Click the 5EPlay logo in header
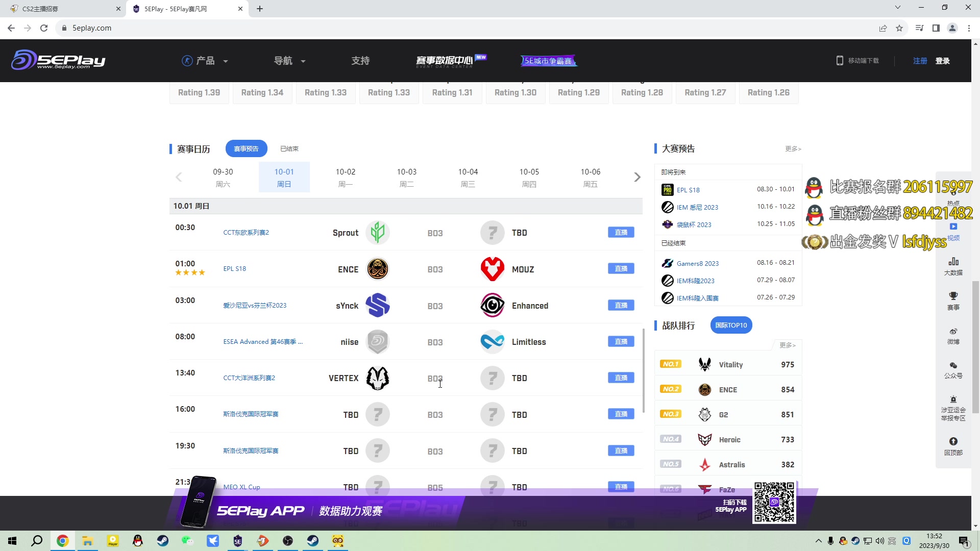 pyautogui.click(x=58, y=60)
